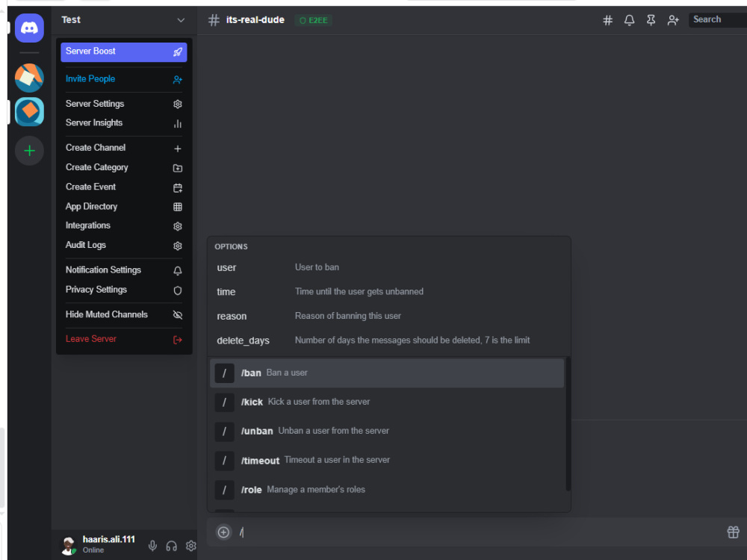Click the command list scrollbar

568,424
